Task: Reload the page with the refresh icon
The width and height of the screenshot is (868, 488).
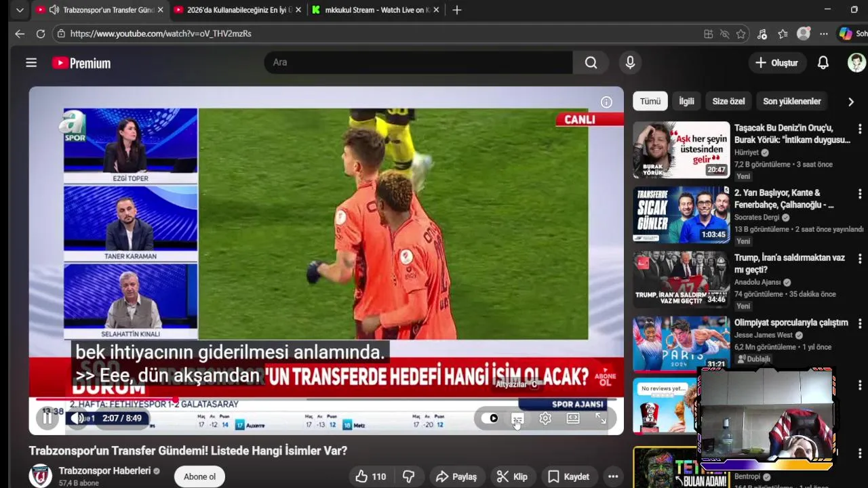Action: coord(41,33)
